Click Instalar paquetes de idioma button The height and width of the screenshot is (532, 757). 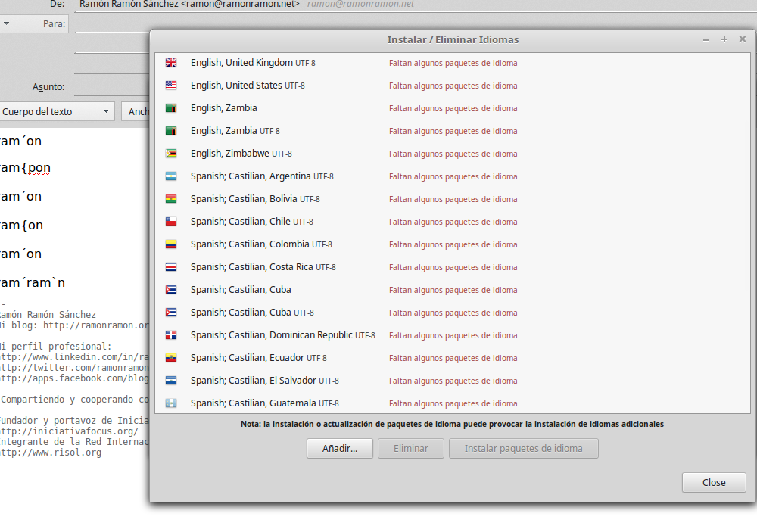click(x=523, y=448)
